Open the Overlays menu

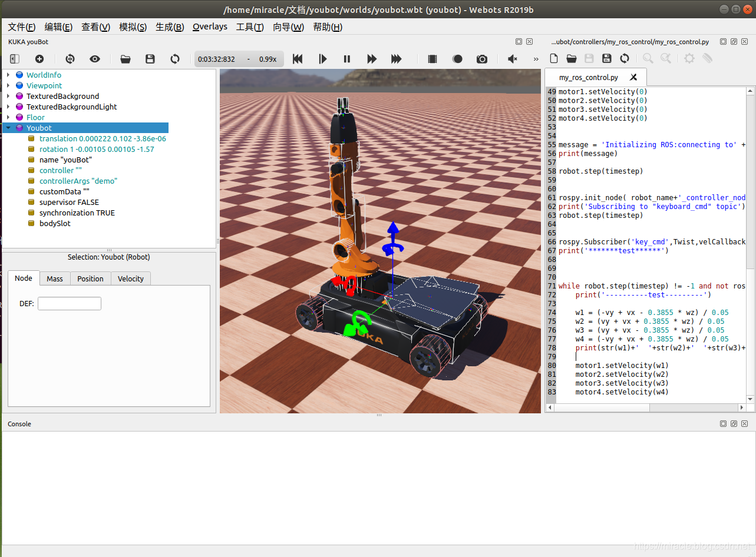click(210, 26)
